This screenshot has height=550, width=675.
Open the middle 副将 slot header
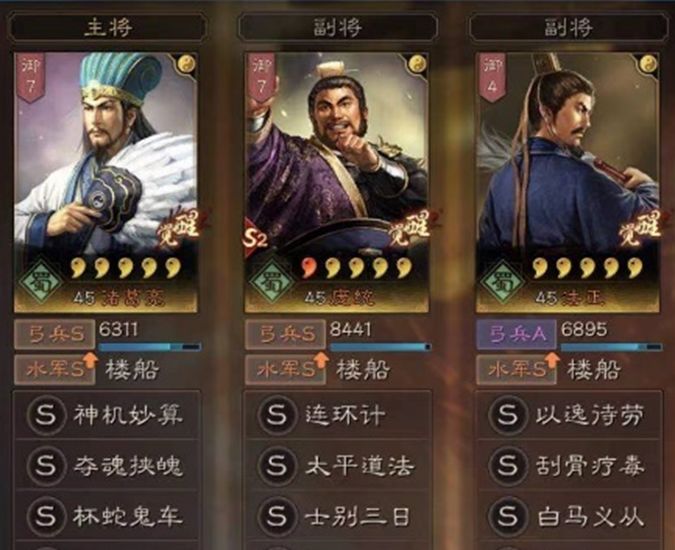coord(338,27)
